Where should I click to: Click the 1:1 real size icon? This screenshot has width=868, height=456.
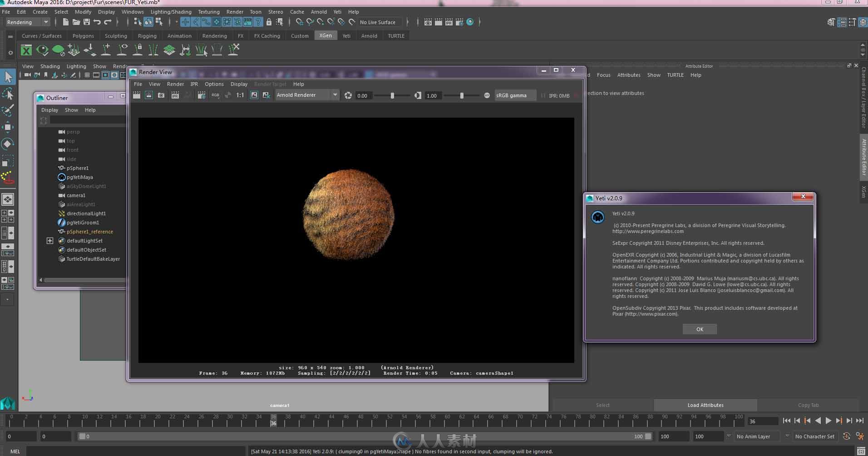[240, 95]
